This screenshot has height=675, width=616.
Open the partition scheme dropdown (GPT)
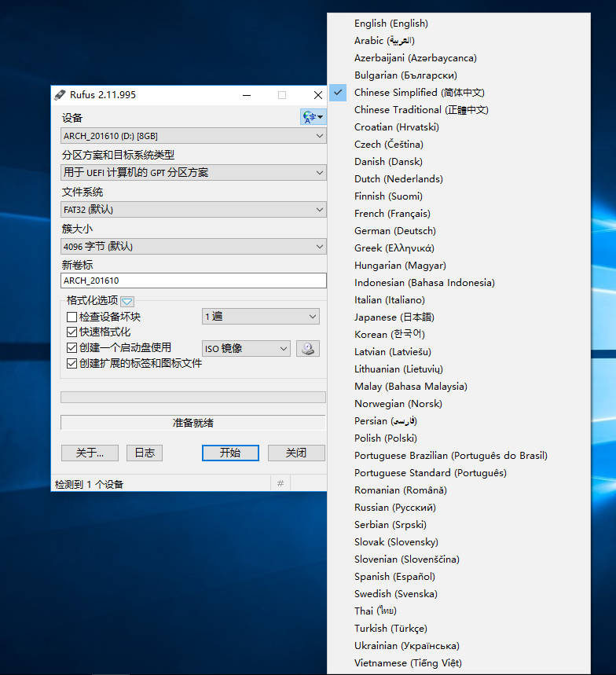tap(193, 173)
